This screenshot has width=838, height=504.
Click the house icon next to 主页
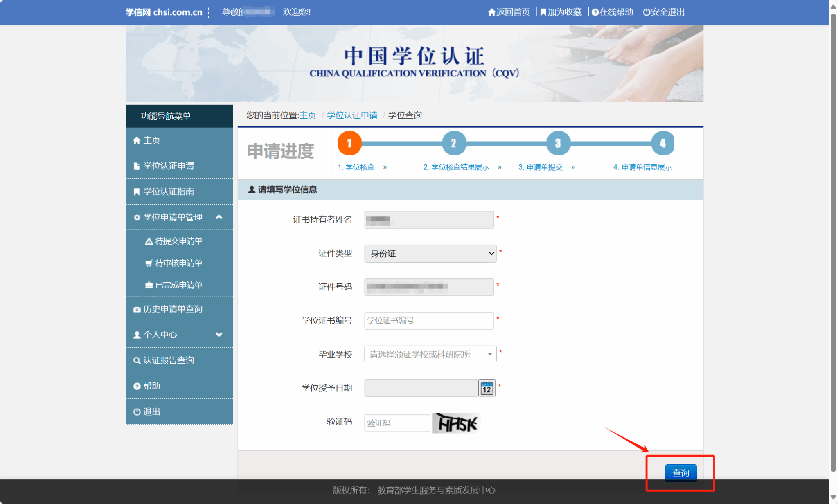[x=137, y=141]
